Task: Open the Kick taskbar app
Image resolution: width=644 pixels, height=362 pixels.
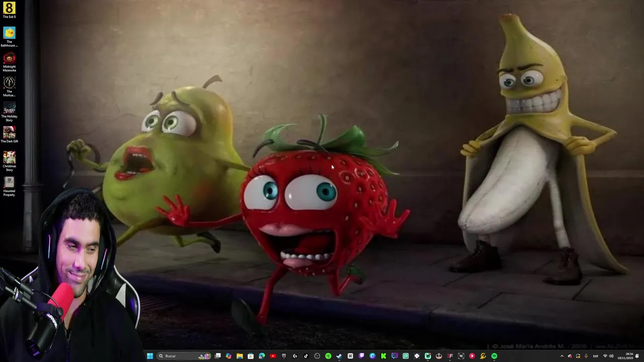Action: click(x=383, y=356)
